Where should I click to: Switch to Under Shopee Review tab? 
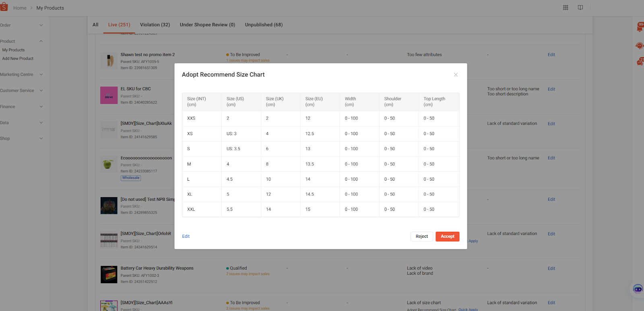click(207, 25)
